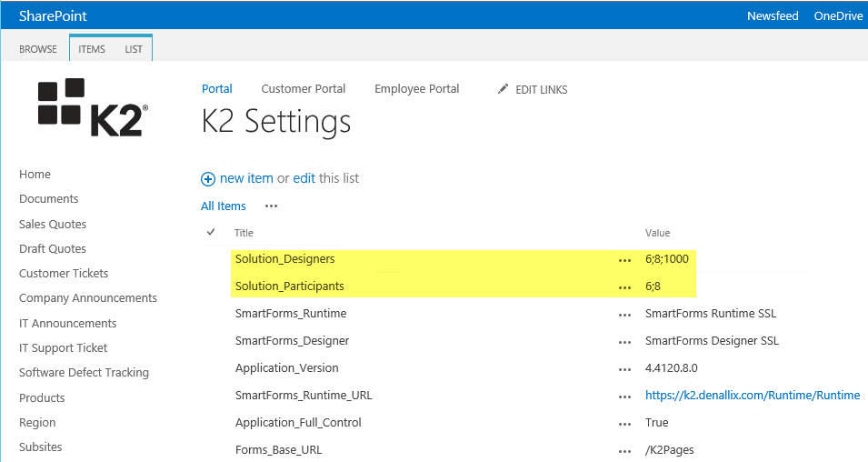Open Region in left navigation

[37, 422]
